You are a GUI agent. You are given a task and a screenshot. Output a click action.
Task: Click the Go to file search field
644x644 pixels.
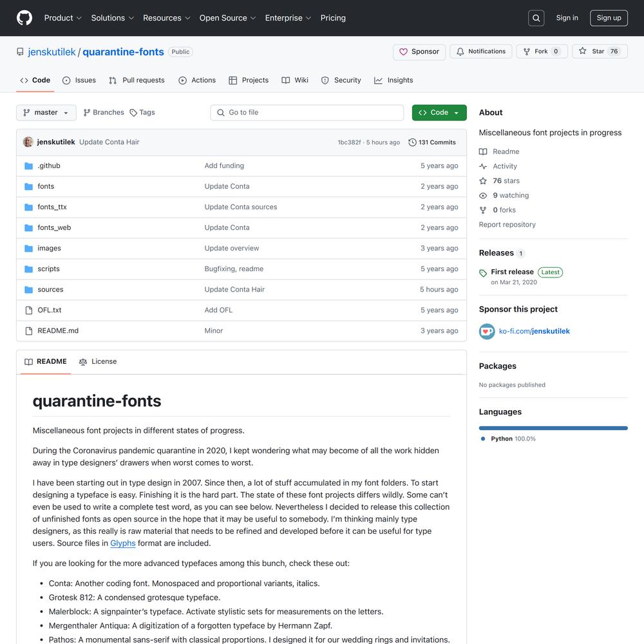pos(307,113)
